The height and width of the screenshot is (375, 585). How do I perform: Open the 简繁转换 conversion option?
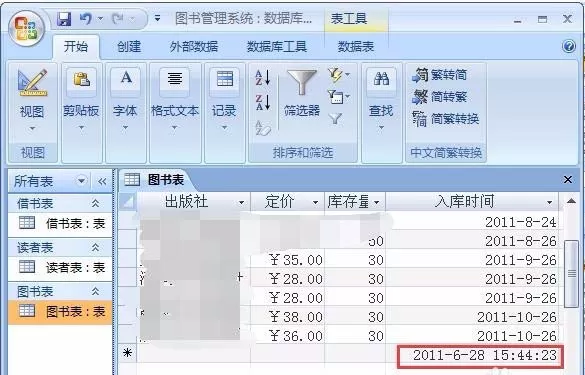click(445, 119)
